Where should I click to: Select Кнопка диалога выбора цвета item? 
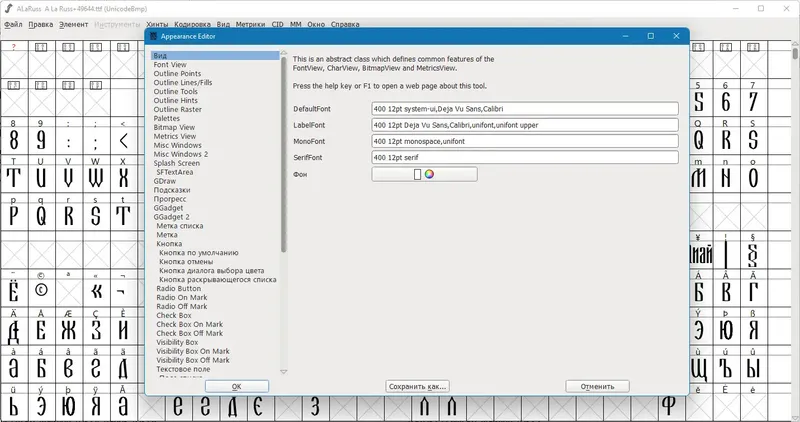pos(212,270)
